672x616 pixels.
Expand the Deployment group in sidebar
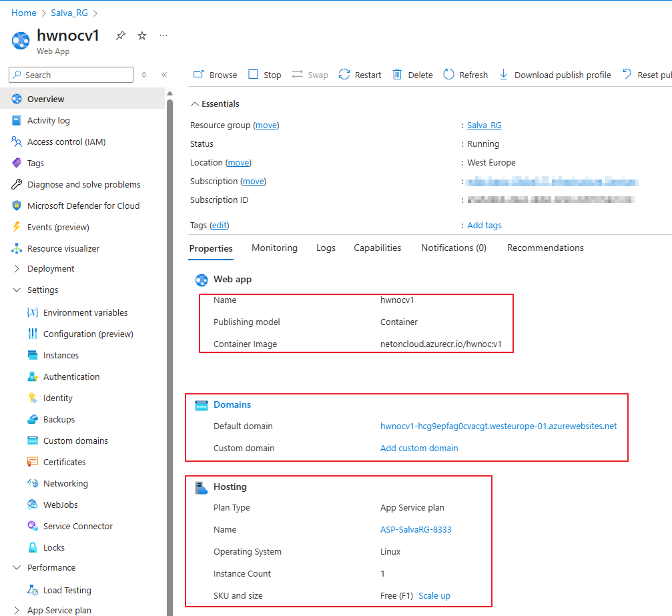tap(17, 268)
